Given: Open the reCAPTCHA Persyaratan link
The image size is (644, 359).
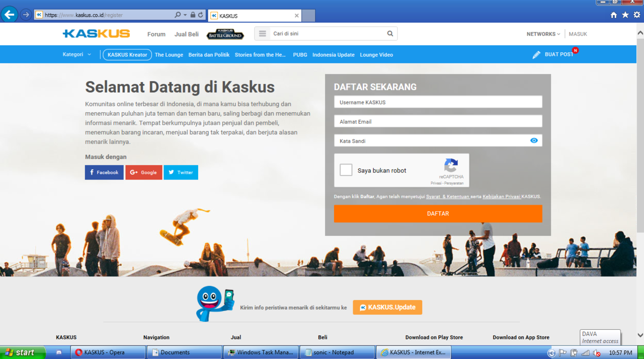Looking at the screenshot, I should pos(454,183).
